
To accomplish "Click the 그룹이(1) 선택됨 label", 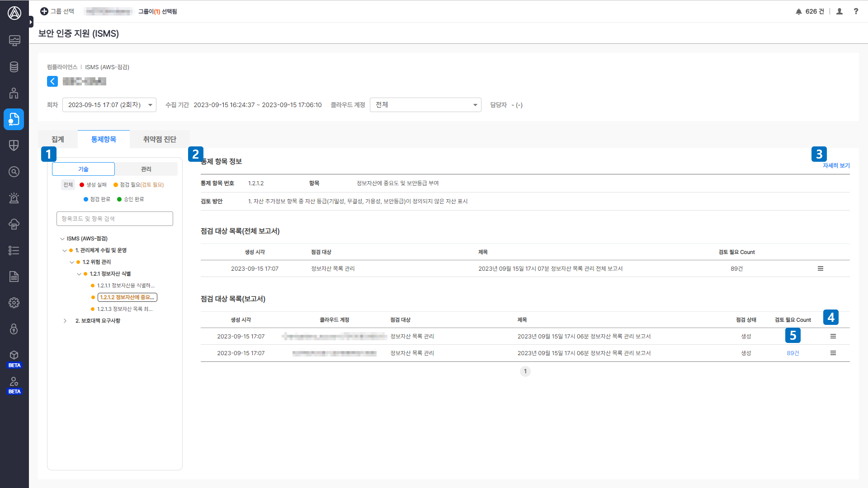I will coord(157,11).
